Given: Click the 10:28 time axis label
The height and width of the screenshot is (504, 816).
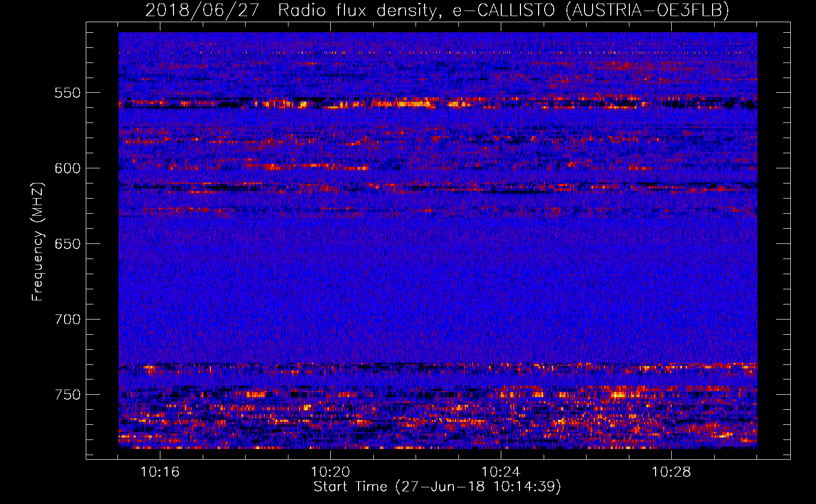Looking at the screenshot, I should tap(671, 472).
